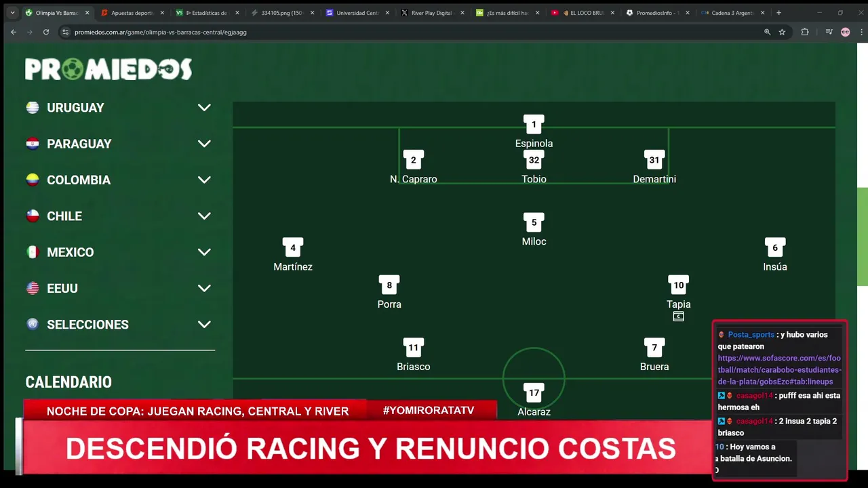This screenshot has height=488, width=868.
Task: Click goalkeeper Espinola's number 1 shirt
Action: point(534,125)
